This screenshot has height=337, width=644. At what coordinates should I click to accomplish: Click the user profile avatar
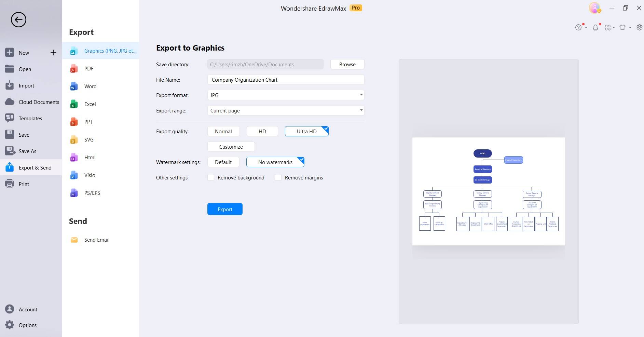tap(595, 8)
